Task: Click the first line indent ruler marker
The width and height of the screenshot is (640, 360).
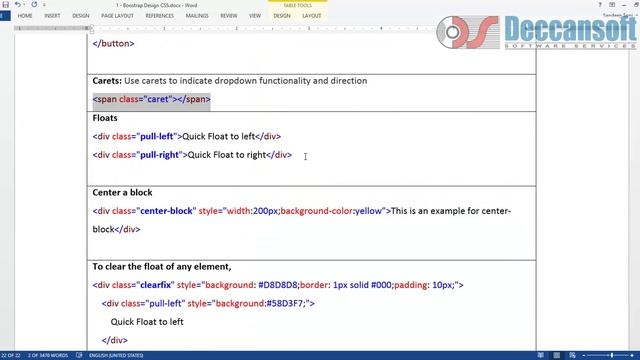Action: click(92, 26)
